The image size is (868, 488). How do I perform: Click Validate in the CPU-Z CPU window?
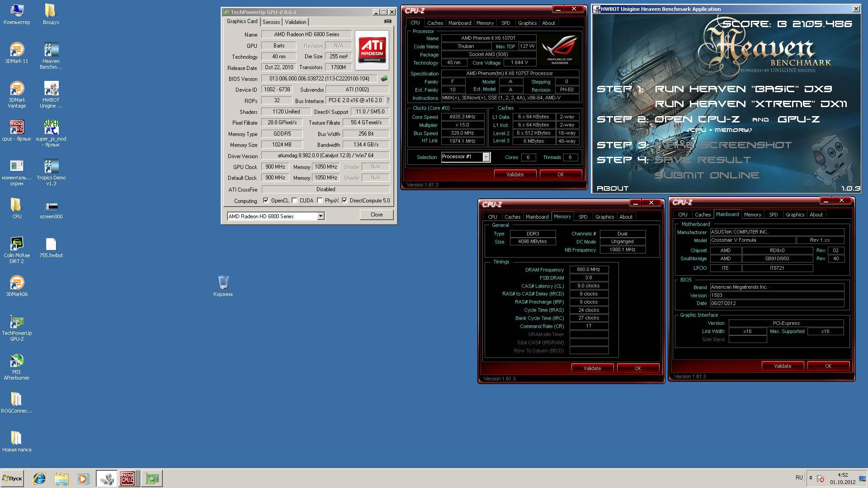point(515,174)
